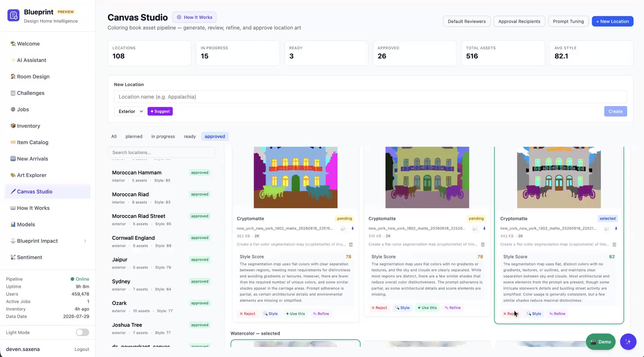Screen dimensions: 644x357
Task: Open the sparkle assistant floating button
Action: pos(628,342)
